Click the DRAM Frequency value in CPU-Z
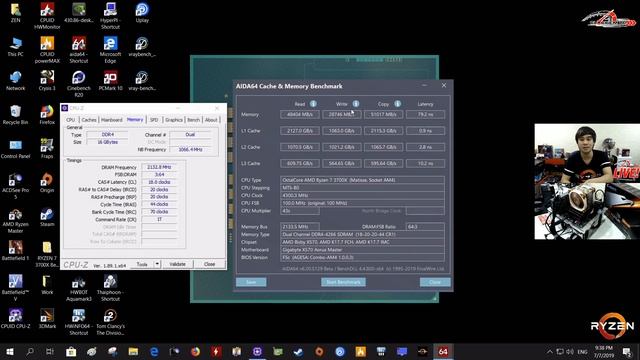This screenshot has height=360, width=640. click(x=159, y=167)
